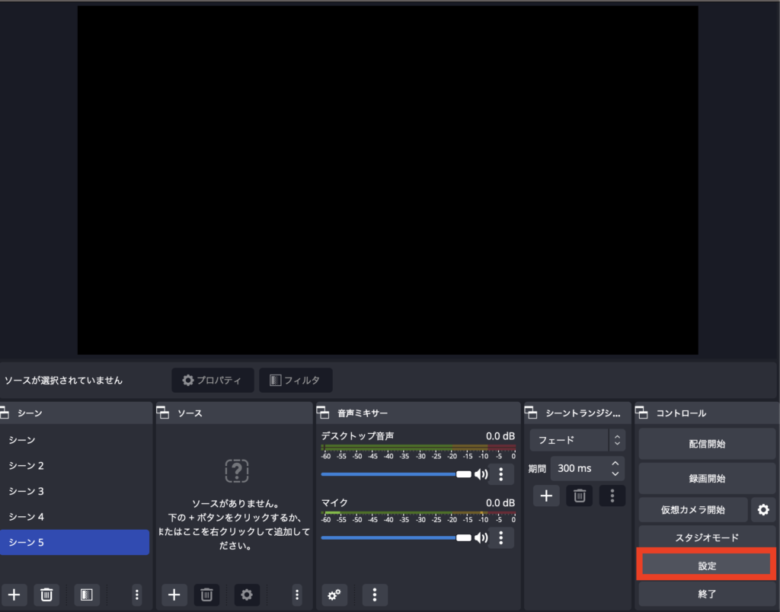Viewport: 780px width, 612px height.
Task: Open source properties gear in the sources toolbar
Action: 247,595
